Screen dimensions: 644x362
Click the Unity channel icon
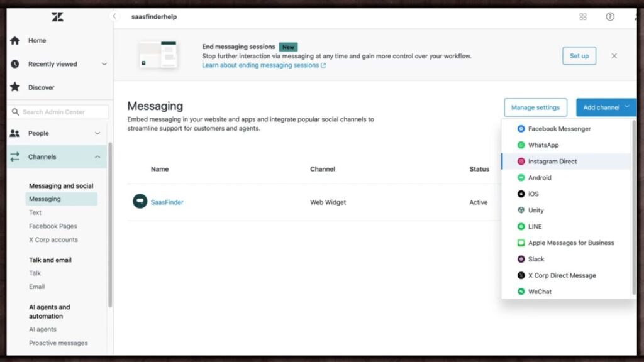point(521,210)
